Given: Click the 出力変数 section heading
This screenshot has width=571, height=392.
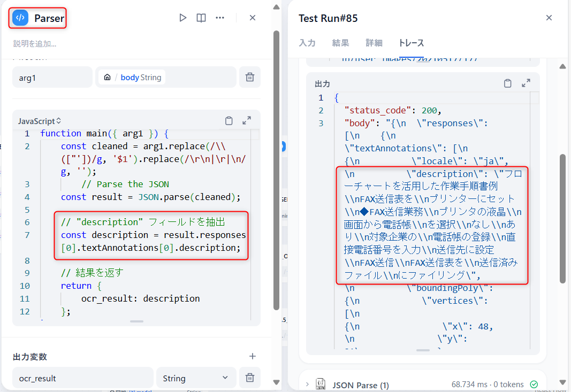Looking at the screenshot, I should tap(30, 357).
